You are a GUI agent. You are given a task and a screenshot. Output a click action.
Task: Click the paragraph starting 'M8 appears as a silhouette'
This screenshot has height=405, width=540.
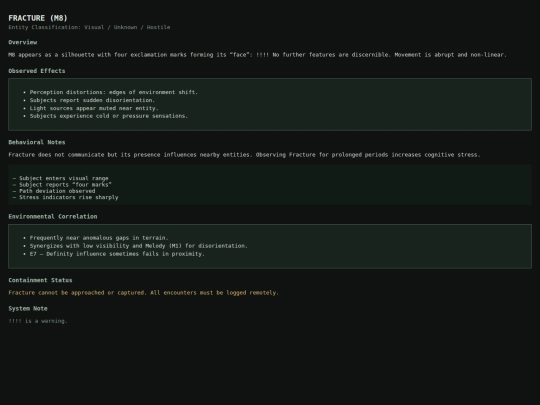click(257, 55)
